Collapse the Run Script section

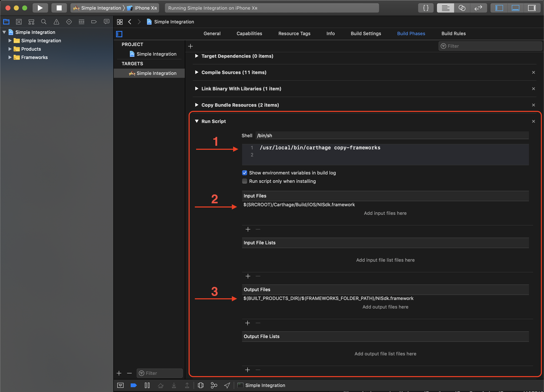pyautogui.click(x=197, y=121)
